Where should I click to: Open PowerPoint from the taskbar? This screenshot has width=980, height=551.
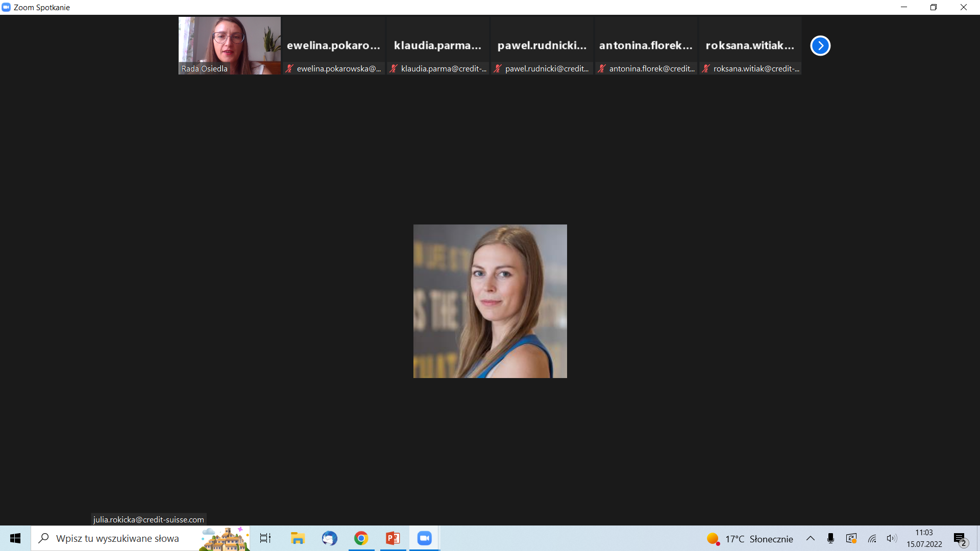point(393,538)
